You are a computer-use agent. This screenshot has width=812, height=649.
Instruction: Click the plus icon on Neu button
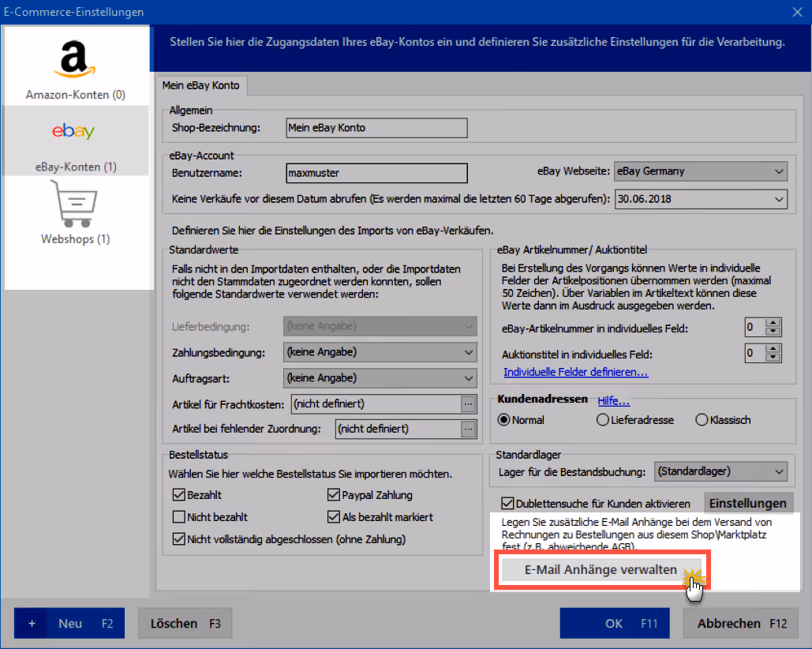[x=32, y=623]
